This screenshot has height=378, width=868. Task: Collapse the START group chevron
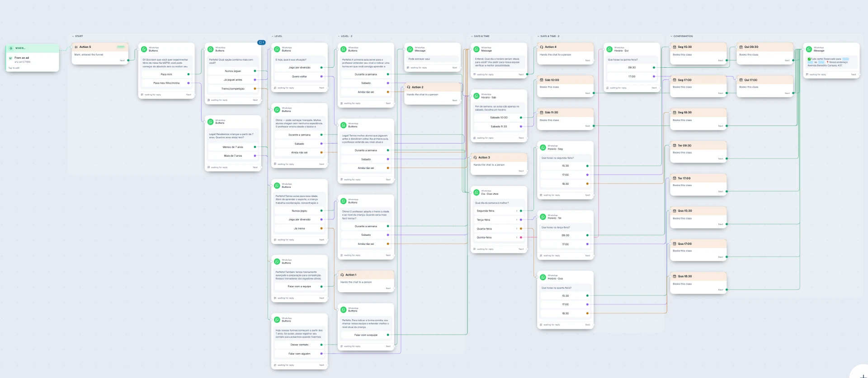click(x=73, y=36)
